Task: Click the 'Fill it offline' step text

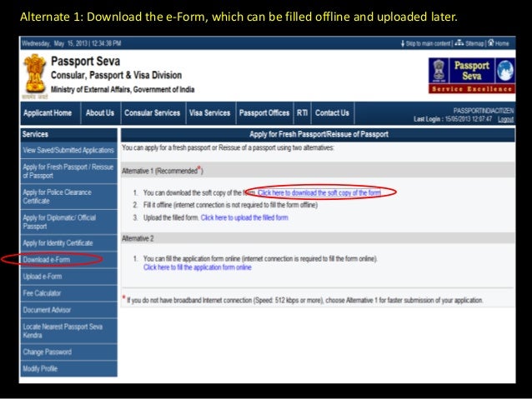Action: (230, 205)
